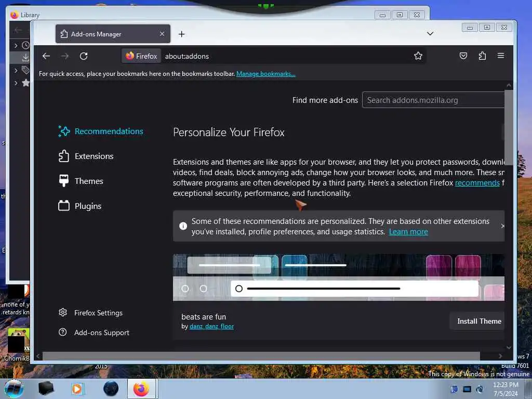Install the 'beats are fun' theme
532x399 pixels.
point(477,321)
